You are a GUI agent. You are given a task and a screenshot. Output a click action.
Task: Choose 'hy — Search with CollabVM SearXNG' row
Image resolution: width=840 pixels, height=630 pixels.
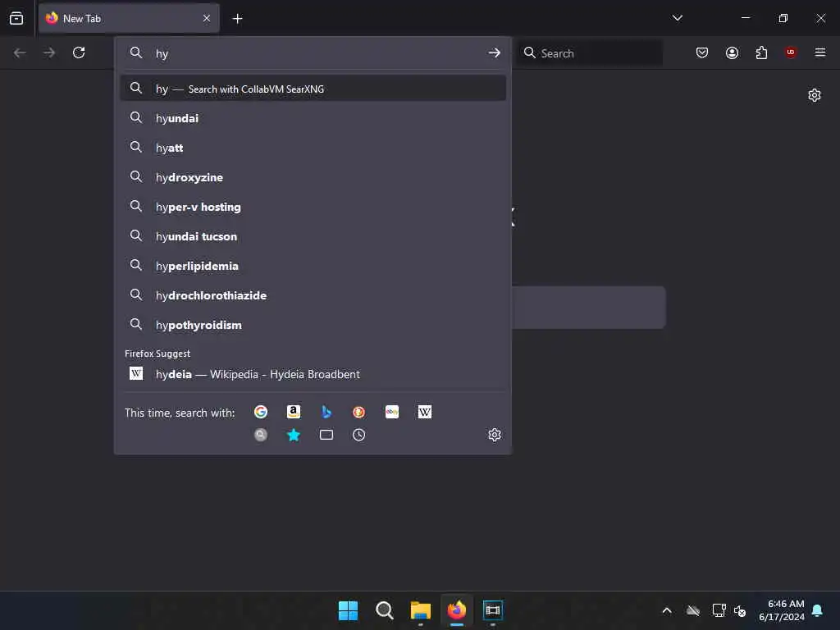313,89
